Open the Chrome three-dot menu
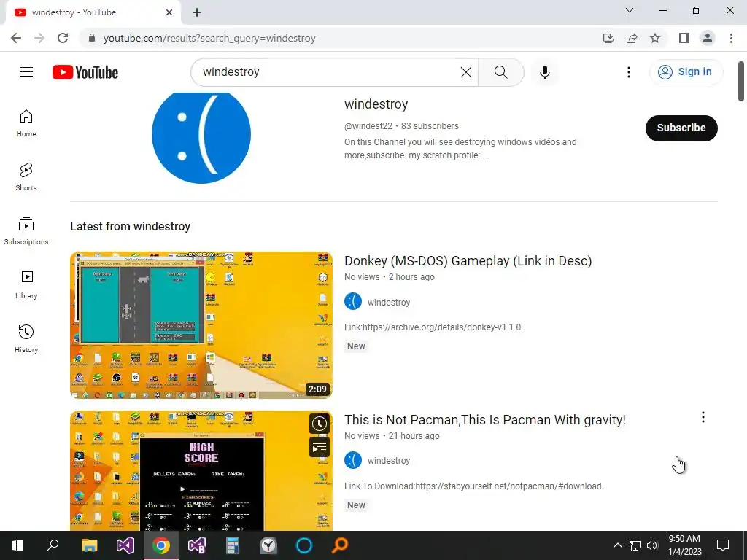747x560 pixels. [731, 38]
